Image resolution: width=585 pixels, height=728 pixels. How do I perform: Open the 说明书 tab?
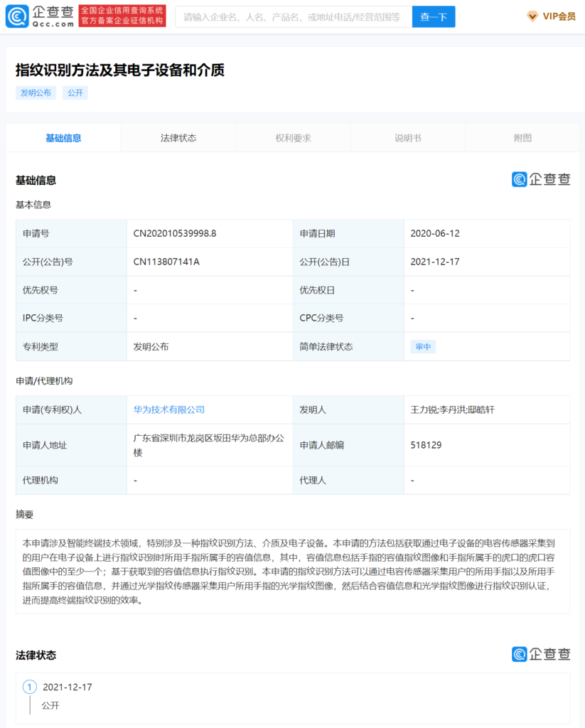coord(407,137)
